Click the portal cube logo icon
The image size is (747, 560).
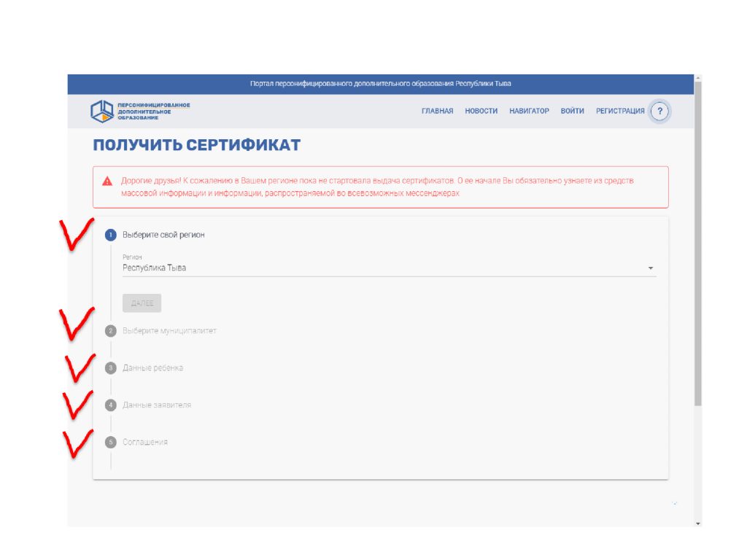tap(102, 111)
